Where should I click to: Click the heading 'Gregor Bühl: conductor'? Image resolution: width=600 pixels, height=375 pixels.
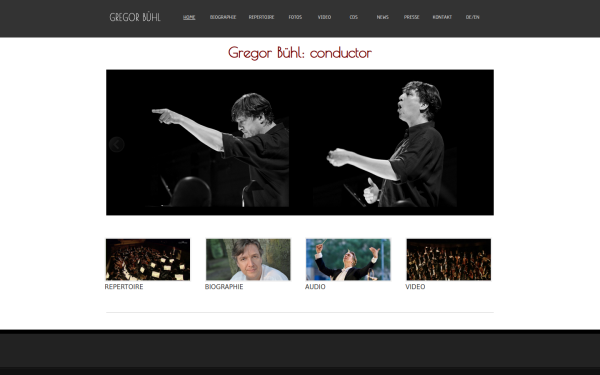pyautogui.click(x=300, y=53)
